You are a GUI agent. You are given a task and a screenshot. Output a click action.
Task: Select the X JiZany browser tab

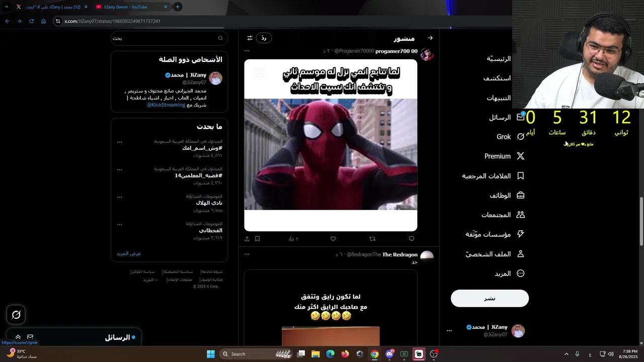coord(51,7)
